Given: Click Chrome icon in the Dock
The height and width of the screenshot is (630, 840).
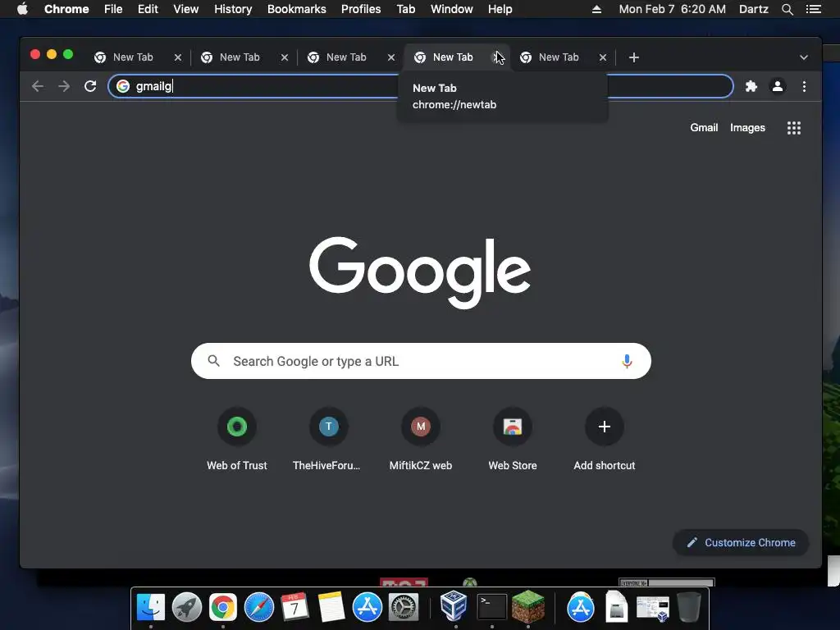Looking at the screenshot, I should [223, 607].
